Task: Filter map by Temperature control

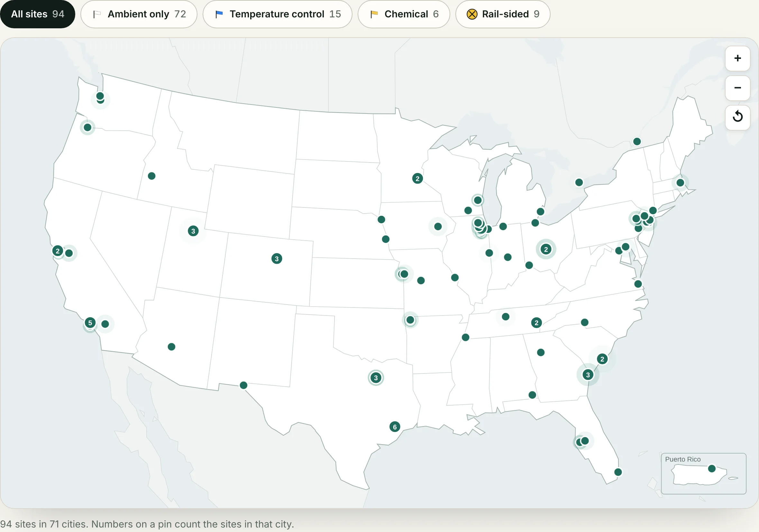Action: click(277, 14)
